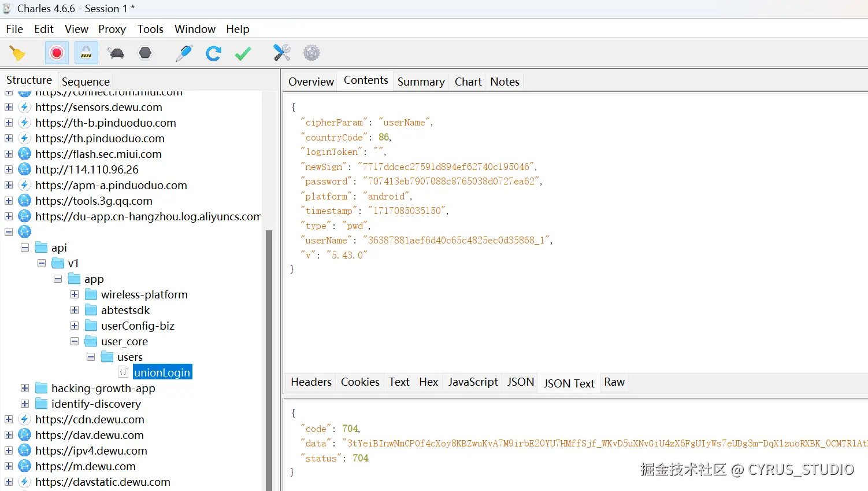Screen dimensions: 868x491
Task: Collapse the app folder
Action: click(58, 279)
